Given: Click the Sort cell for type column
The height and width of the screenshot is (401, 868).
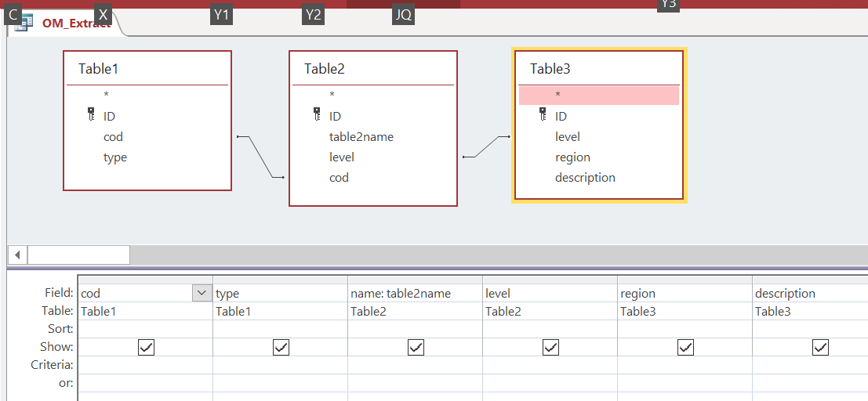Looking at the screenshot, I should [x=280, y=329].
